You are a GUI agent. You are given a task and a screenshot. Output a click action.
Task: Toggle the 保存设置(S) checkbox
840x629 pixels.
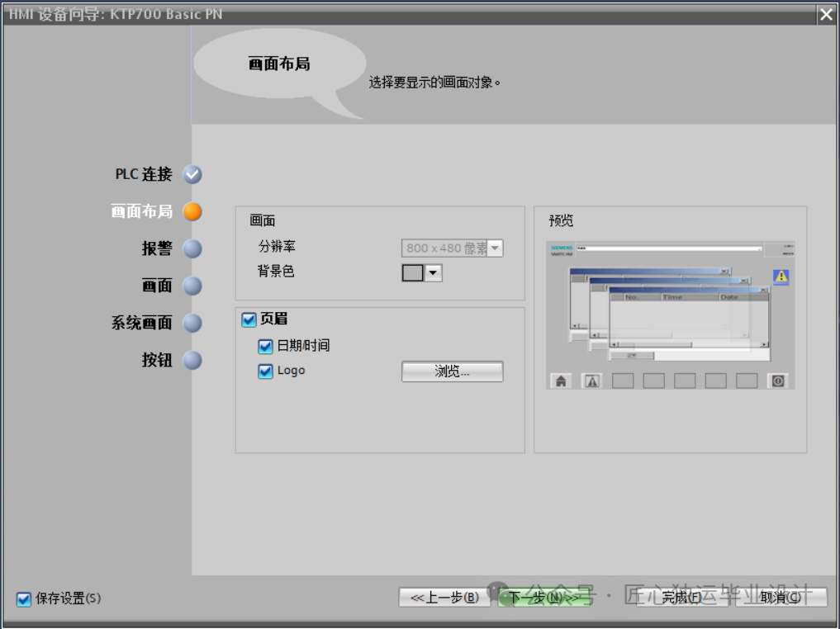tap(24, 598)
